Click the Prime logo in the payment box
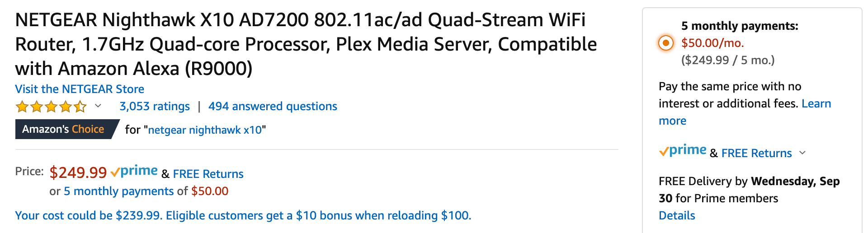 point(683,151)
